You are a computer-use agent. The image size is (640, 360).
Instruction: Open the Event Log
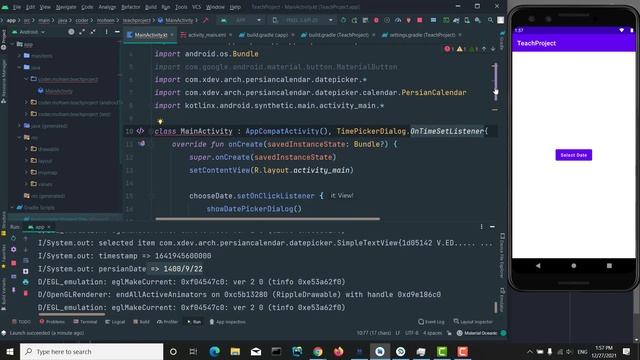tap(431, 322)
